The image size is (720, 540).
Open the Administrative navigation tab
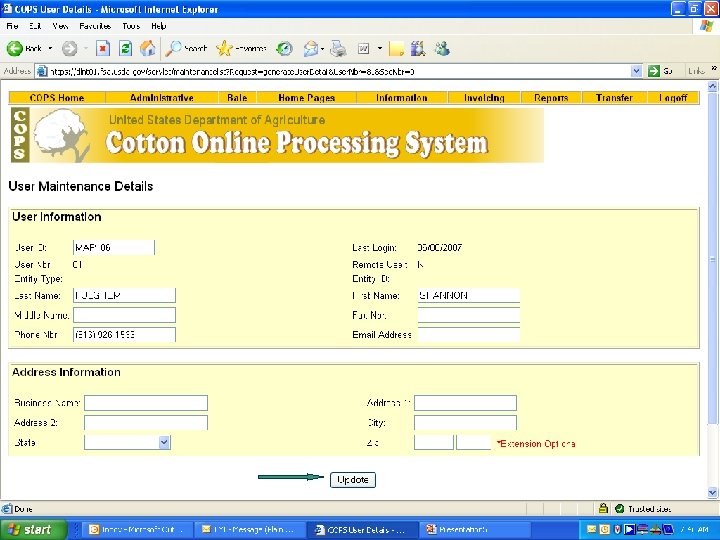162,98
